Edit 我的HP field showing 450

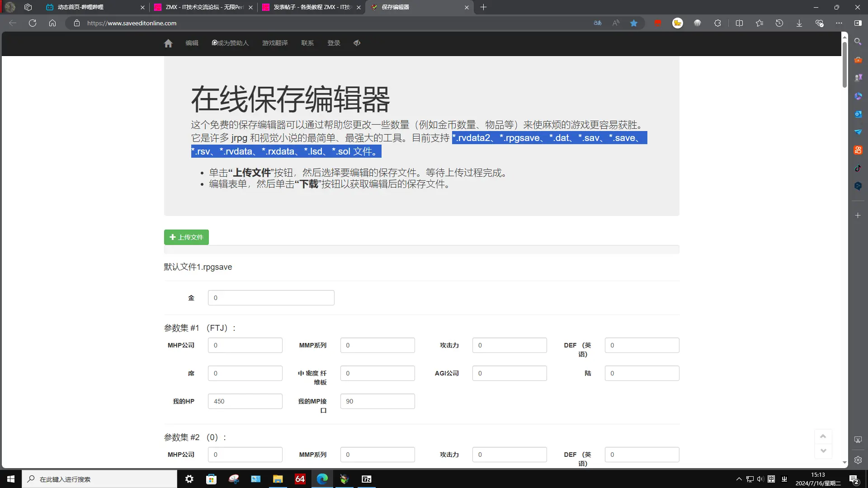point(245,401)
